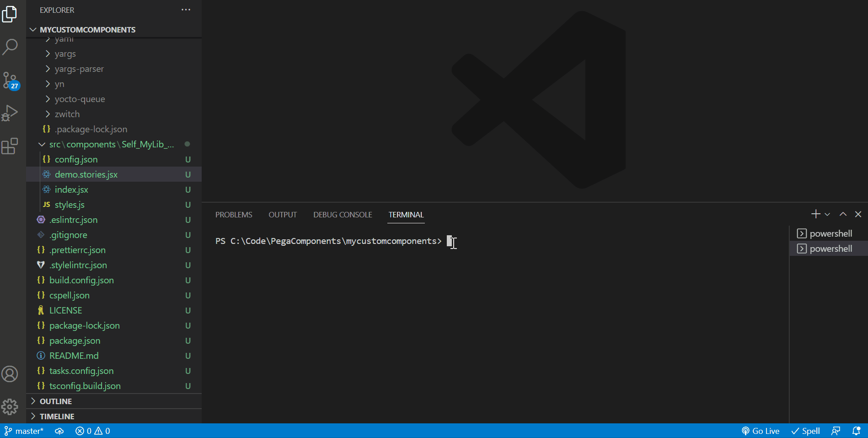Open the Run and Debug view
The height and width of the screenshot is (438, 868).
[x=10, y=113]
